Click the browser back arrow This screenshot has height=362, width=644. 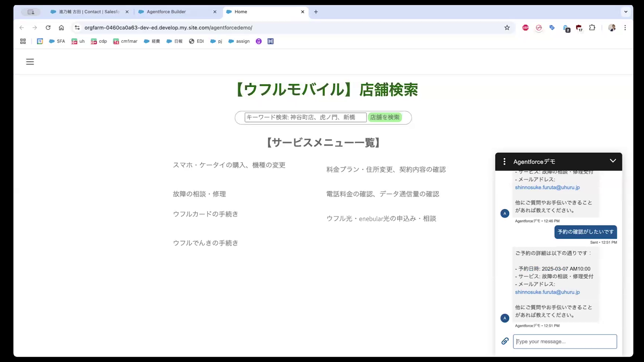click(21, 28)
